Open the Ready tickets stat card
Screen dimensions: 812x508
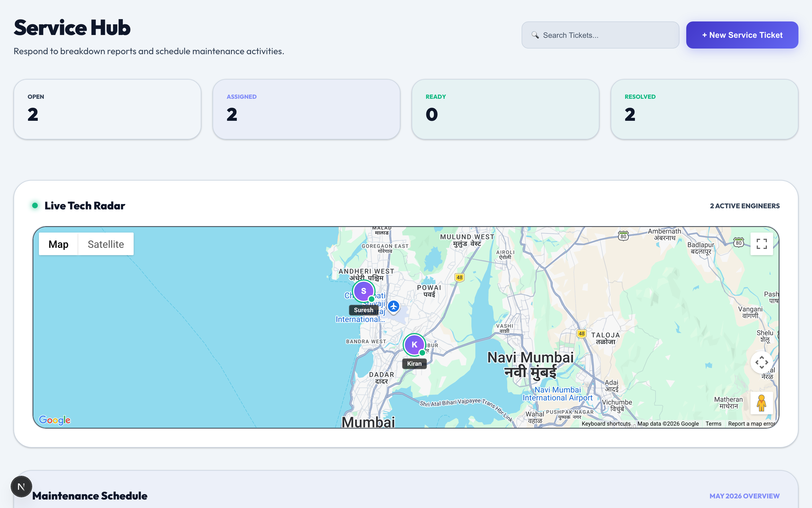(505, 109)
